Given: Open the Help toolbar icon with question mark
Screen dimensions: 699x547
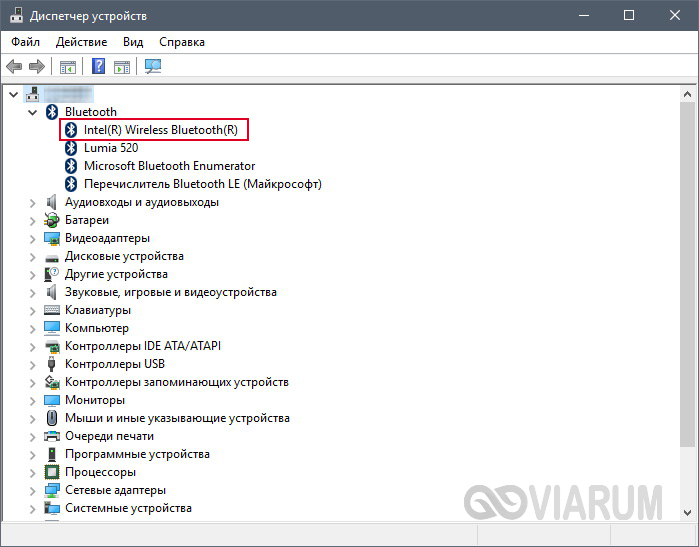Looking at the screenshot, I should point(99,66).
